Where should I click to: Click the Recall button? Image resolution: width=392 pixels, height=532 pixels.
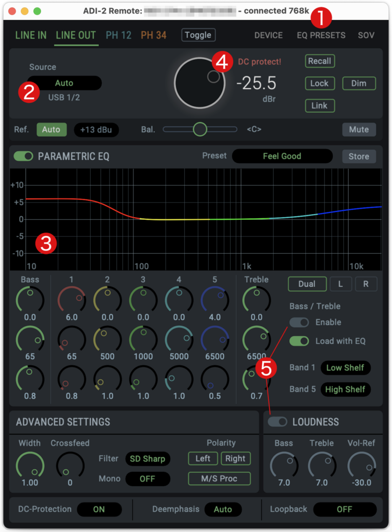tap(319, 61)
